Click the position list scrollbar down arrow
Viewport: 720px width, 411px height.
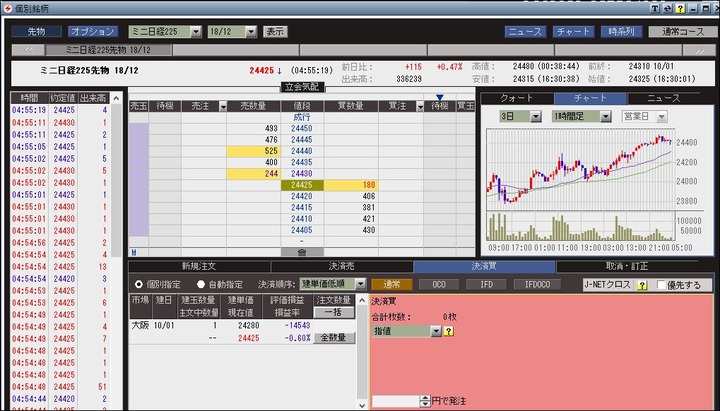362,405
